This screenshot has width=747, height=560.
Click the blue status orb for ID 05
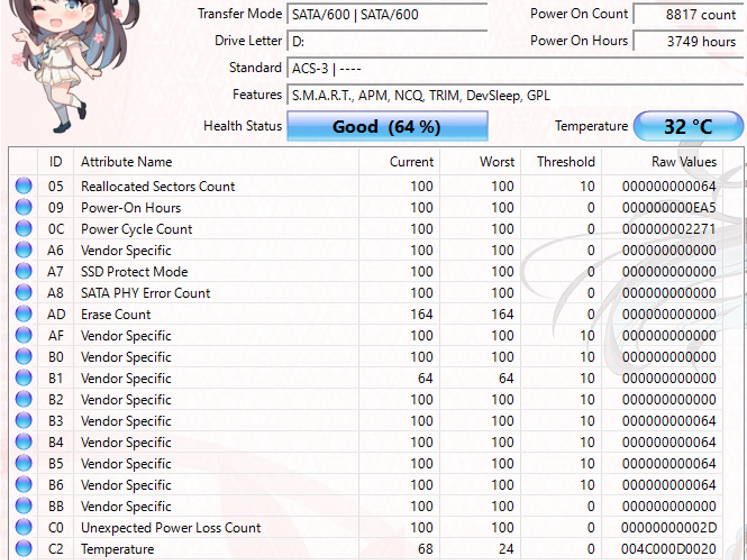(x=24, y=186)
